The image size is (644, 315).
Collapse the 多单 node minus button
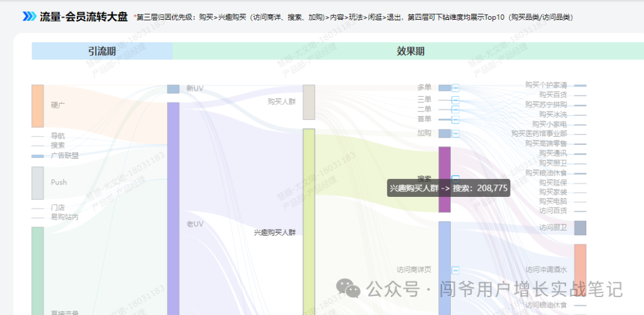(456, 88)
